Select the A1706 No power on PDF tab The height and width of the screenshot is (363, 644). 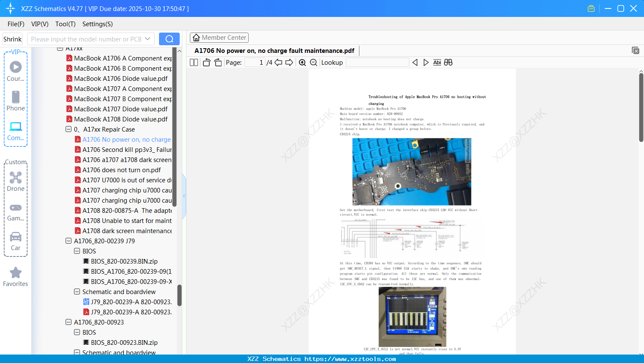(x=274, y=51)
